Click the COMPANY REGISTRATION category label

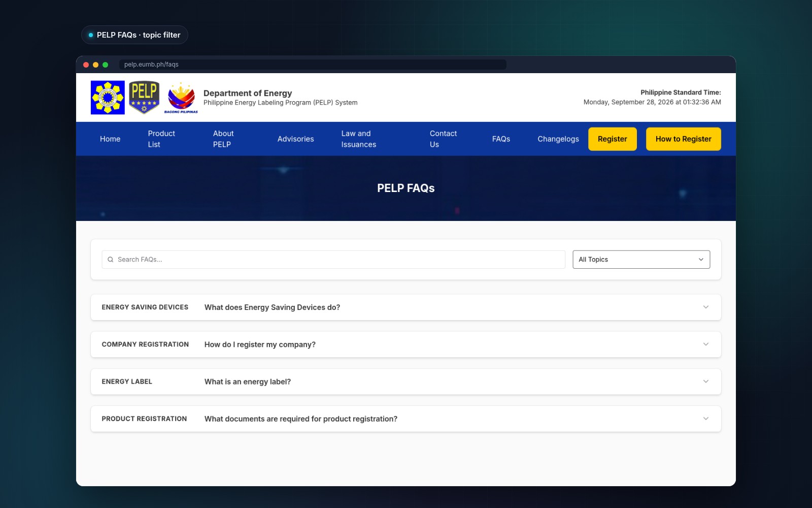click(145, 344)
